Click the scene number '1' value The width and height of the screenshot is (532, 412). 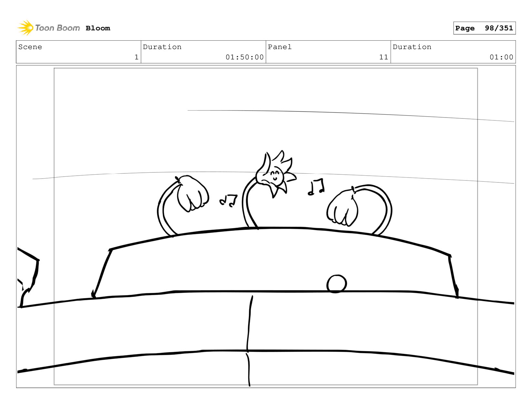coord(137,57)
